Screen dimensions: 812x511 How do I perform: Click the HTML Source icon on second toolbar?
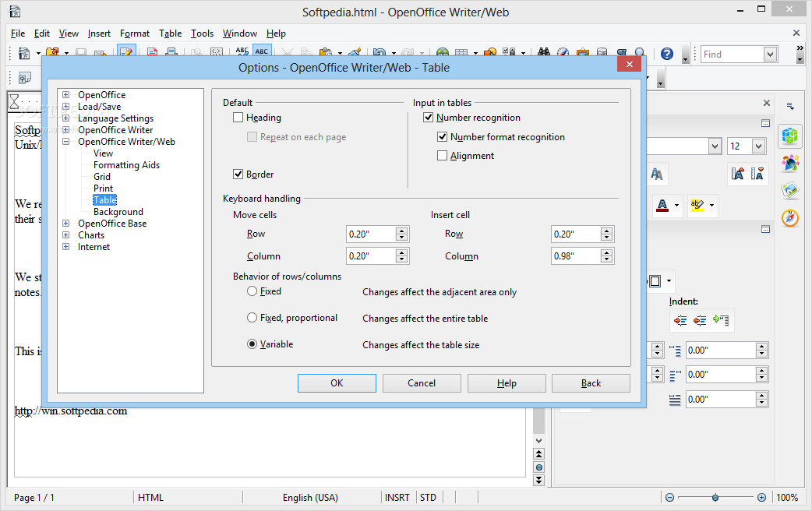[24, 78]
